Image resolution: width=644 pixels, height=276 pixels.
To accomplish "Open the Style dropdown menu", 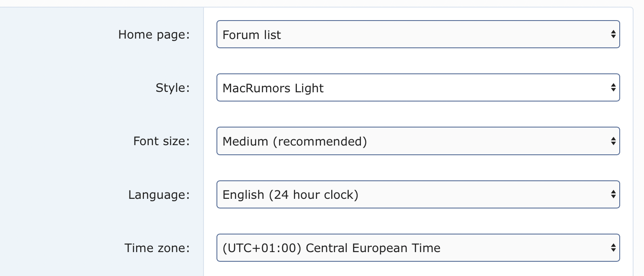I will (x=417, y=88).
